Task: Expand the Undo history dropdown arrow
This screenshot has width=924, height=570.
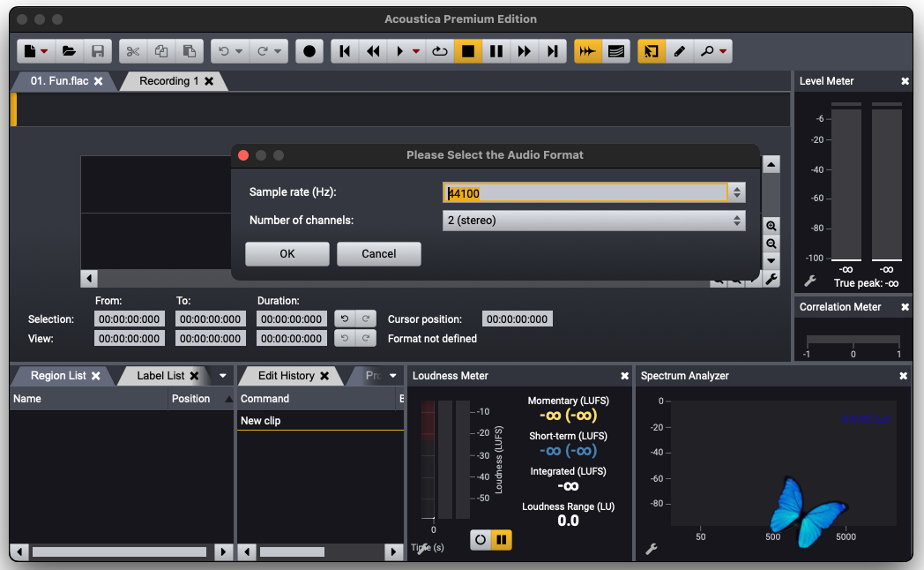Action: point(239,51)
